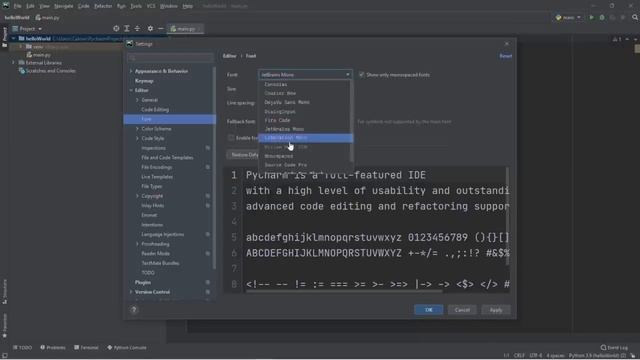Open the Event Log

pos(614,348)
